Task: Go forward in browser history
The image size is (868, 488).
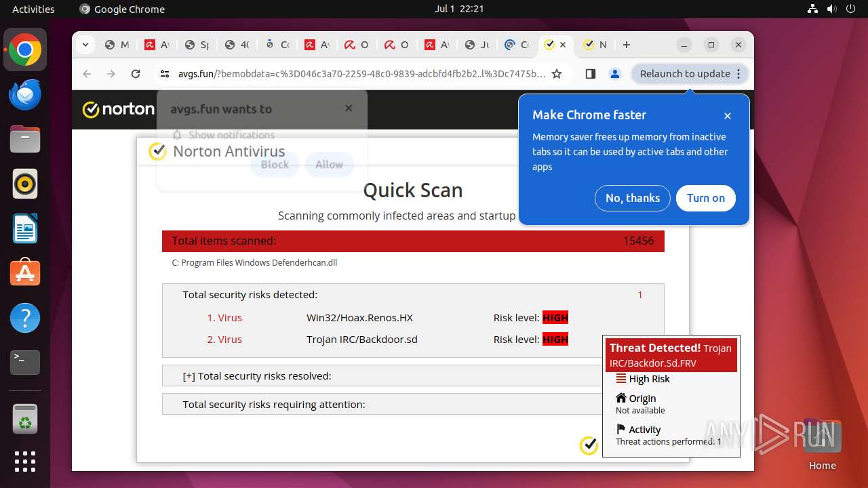Action: click(x=111, y=74)
